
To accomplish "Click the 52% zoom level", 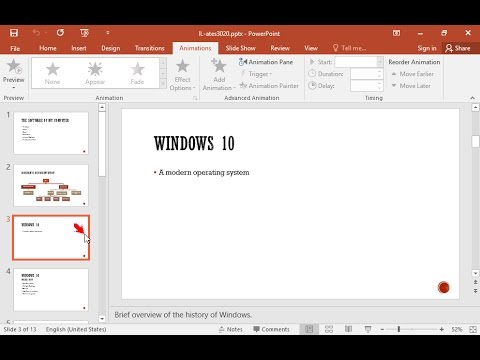I will coord(457,329).
